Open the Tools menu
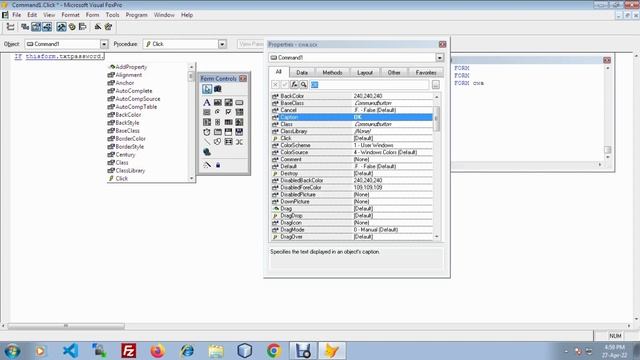The image size is (640, 360). (113, 15)
